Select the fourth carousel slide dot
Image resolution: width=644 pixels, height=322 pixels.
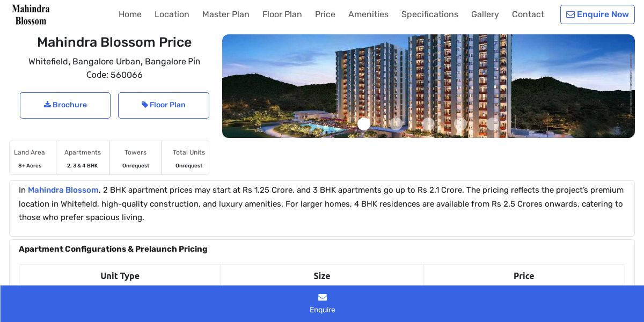click(460, 124)
